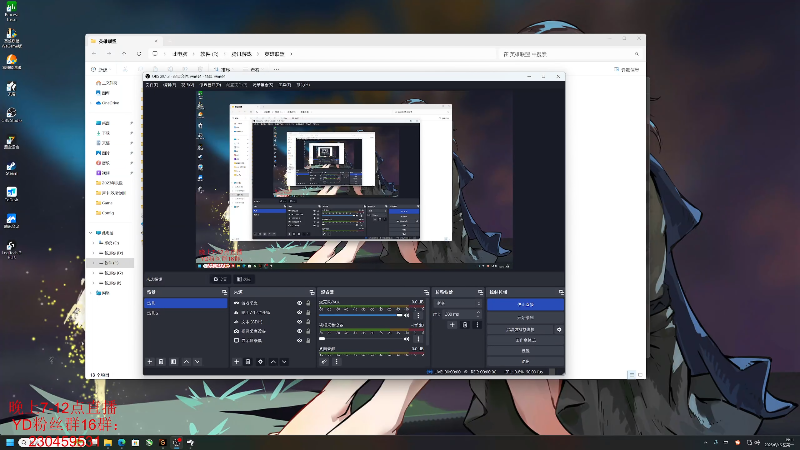
Task: Expand This PC in Explorer navigation tree
Action: pyautogui.click(x=91, y=233)
